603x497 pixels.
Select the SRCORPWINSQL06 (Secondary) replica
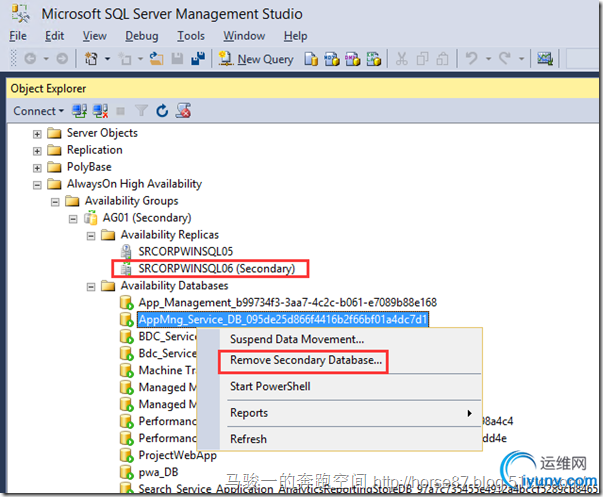pos(217,269)
